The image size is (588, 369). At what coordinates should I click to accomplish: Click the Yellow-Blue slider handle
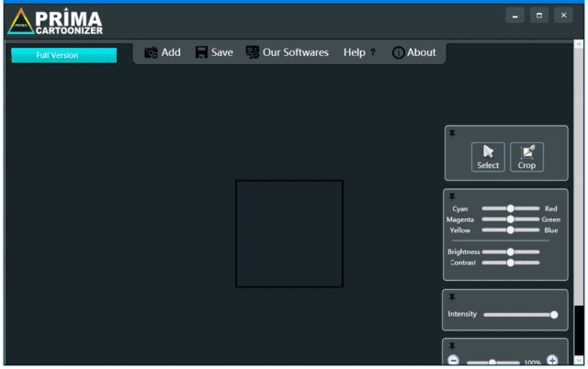511,230
